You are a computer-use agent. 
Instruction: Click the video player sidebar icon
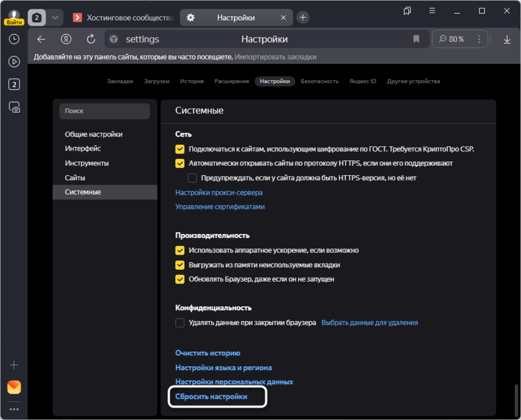click(x=14, y=61)
